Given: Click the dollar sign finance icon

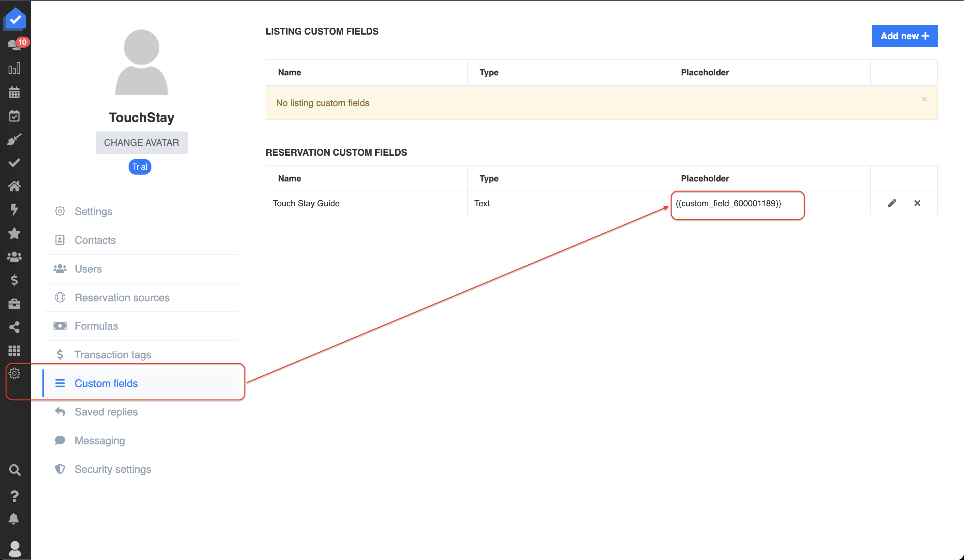Looking at the screenshot, I should (x=15, y=280).
